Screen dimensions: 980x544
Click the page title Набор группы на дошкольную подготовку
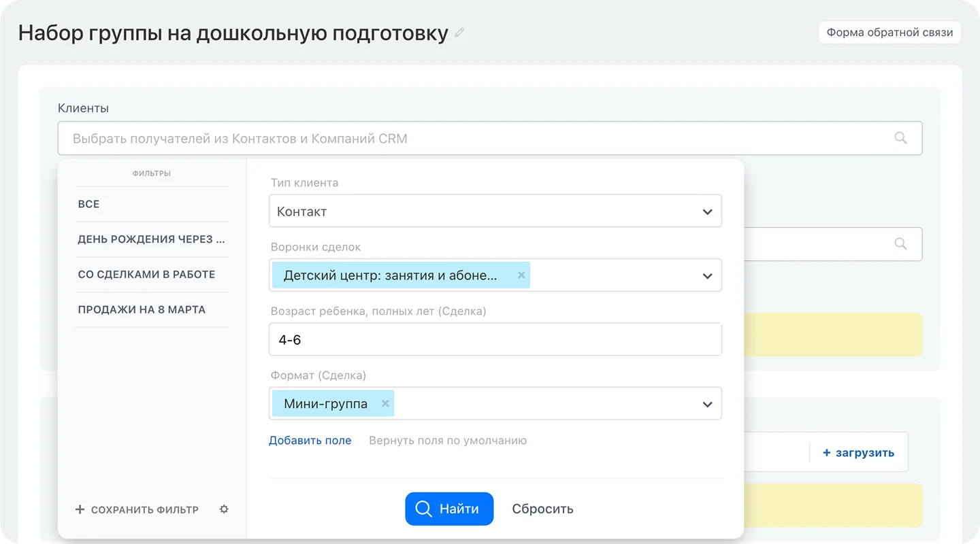tap(233, 33)
